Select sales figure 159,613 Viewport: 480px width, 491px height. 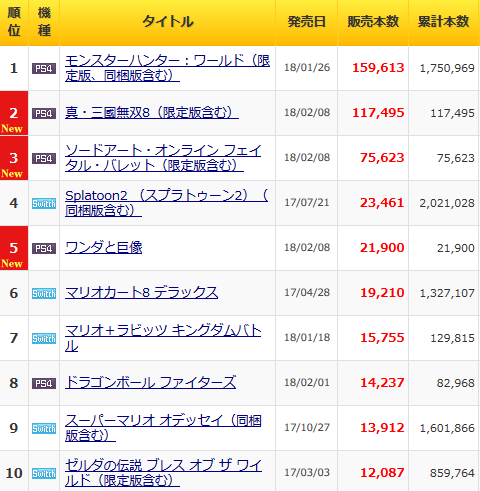378,68
